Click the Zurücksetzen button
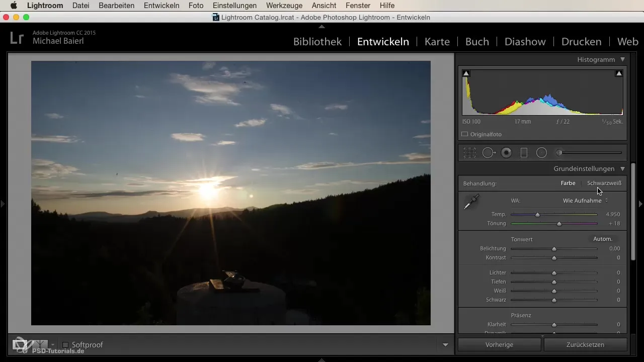 tap(585, 345)
